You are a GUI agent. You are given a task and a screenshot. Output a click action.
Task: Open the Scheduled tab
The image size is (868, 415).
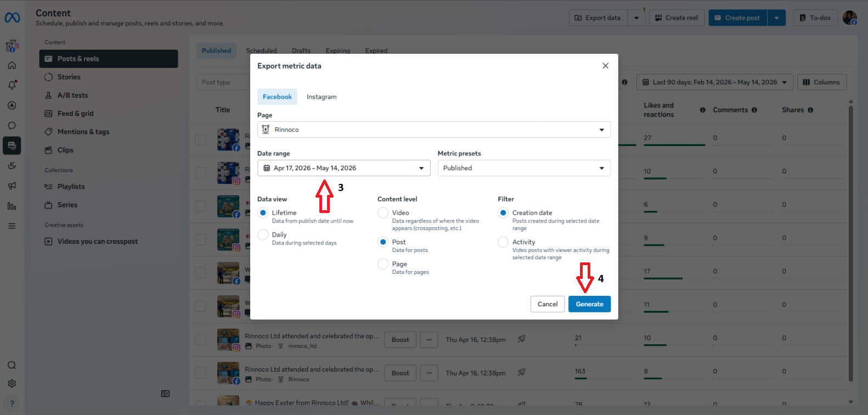point(261,51)
